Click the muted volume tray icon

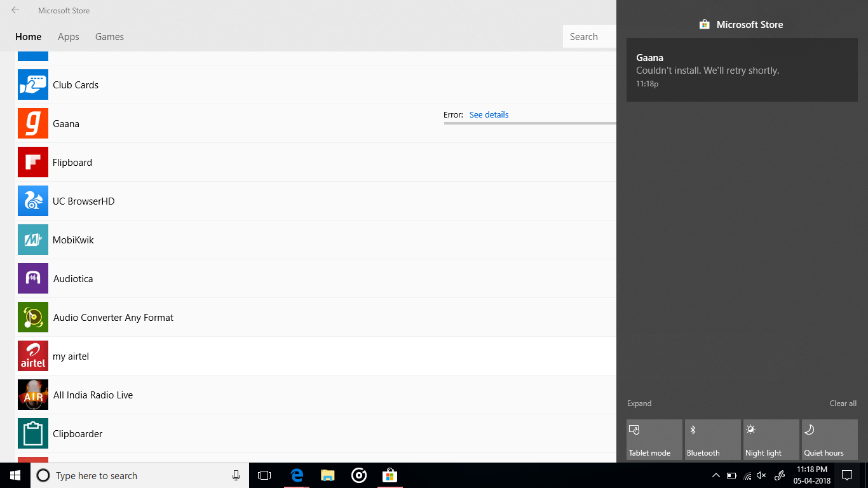tap(762, 475)
